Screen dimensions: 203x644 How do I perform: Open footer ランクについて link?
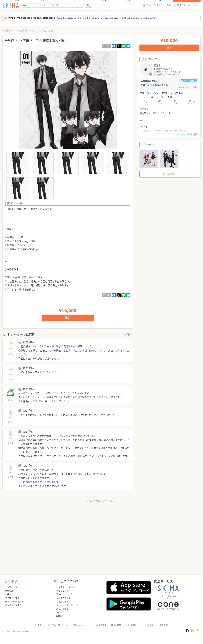coord(63,598)
